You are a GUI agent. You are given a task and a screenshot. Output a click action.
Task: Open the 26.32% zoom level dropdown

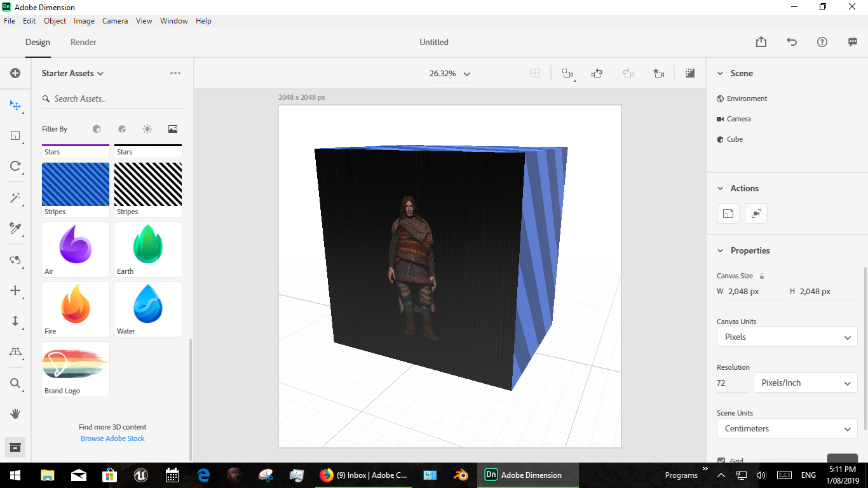(449, 73)
